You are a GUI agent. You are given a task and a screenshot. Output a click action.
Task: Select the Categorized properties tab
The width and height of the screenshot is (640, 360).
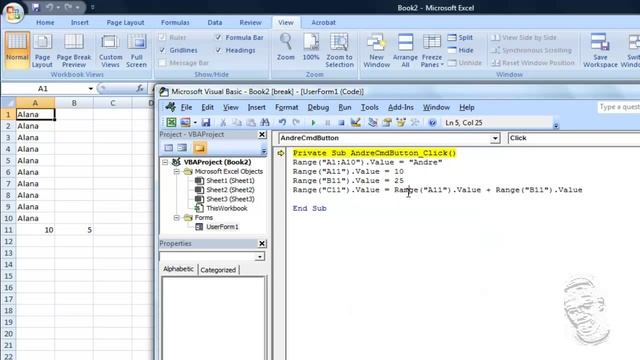tap(218, 270)
